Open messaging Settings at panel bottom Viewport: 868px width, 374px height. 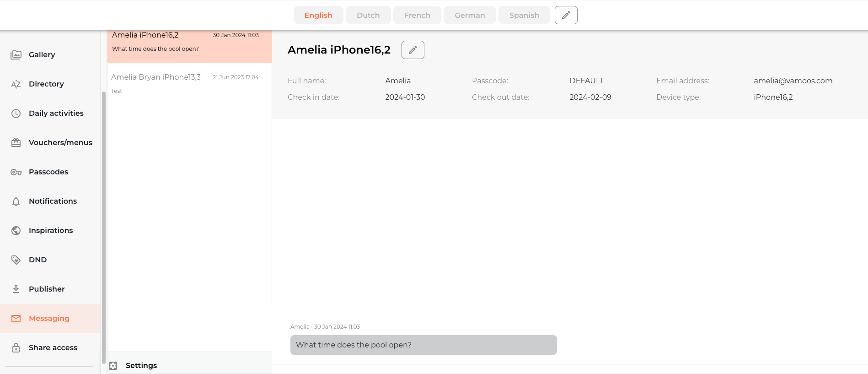coord(141,365)
